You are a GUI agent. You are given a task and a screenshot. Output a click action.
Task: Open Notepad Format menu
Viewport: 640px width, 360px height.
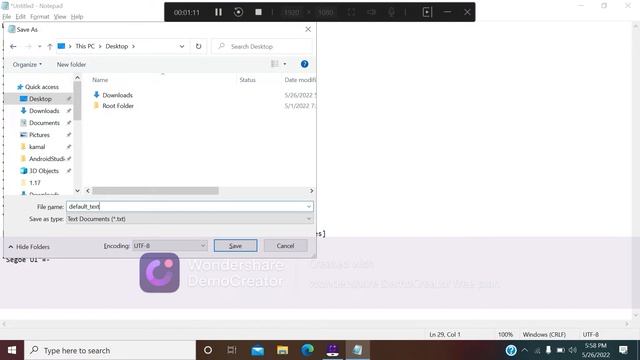(x=40, y=17)
